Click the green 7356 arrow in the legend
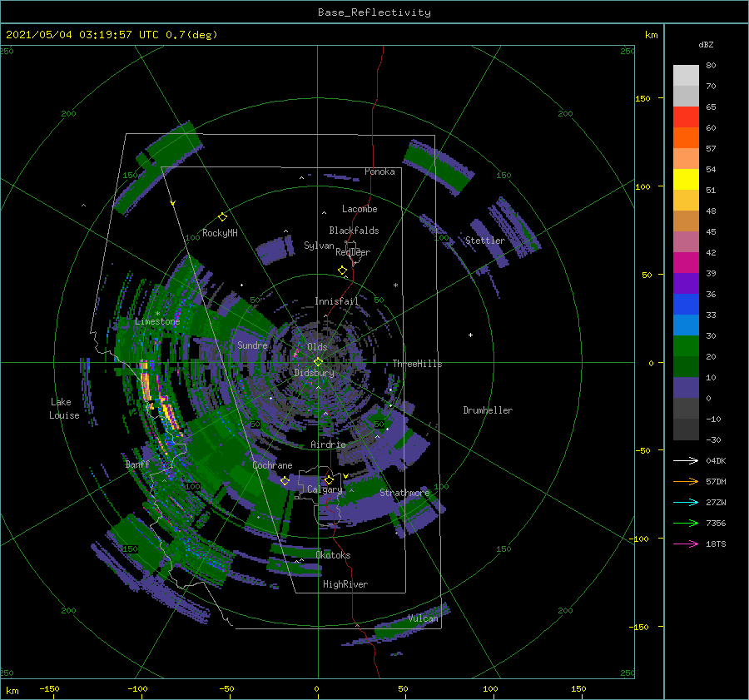Viewport: 749px width, 700px height. (x=686, y=524)
